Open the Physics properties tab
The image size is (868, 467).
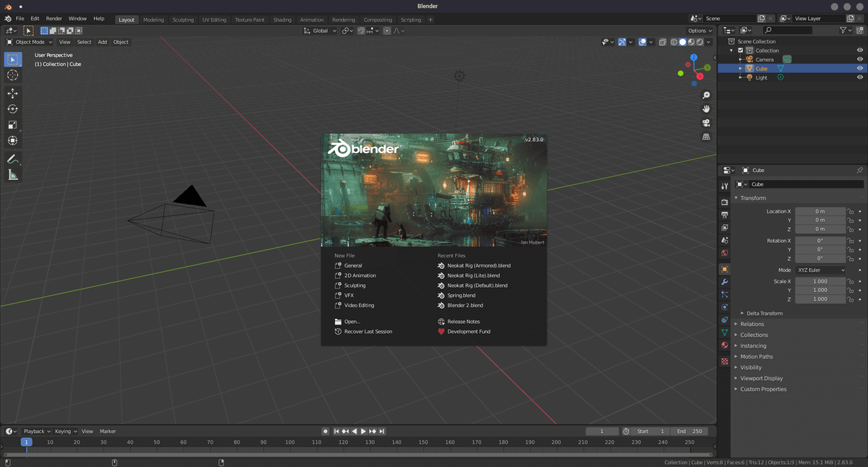coord(725,307)
